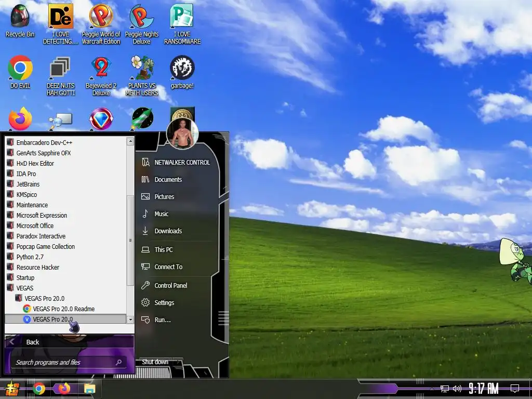532x399 pixels.
Task: Open the Recycle Bin desktop icon
Action: (x=20, y=20)
